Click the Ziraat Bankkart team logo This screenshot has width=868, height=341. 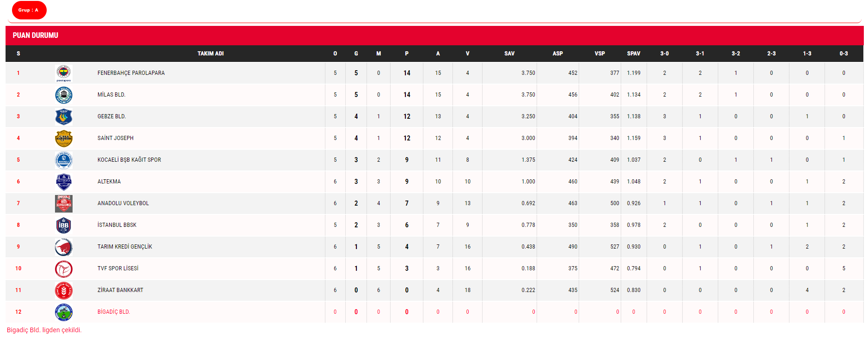64,290
